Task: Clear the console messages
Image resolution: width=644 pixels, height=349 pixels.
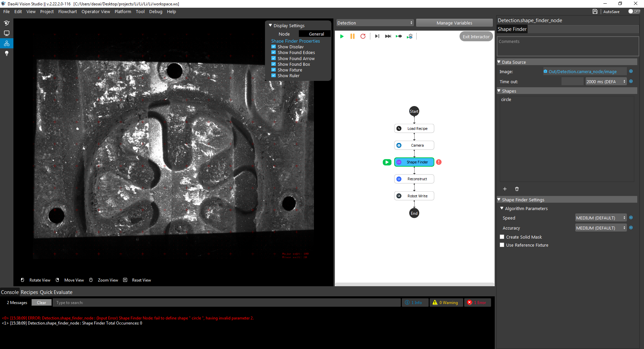Action: click(42, 302)
